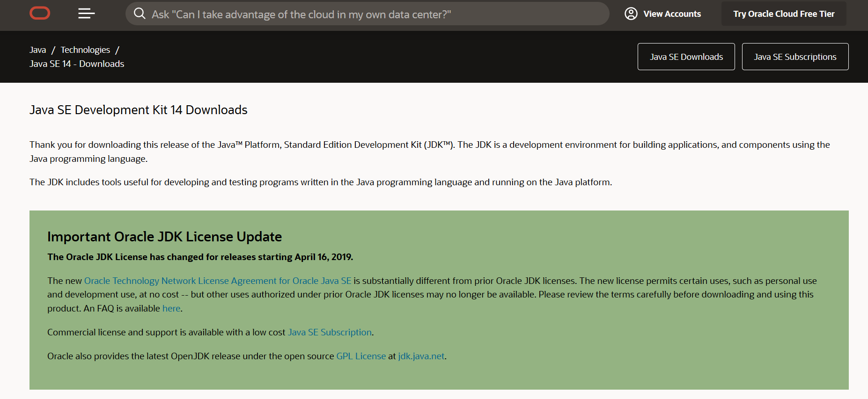
Task: Click Try Oracle Cloud Free Tier button
Action: [784, 14]
